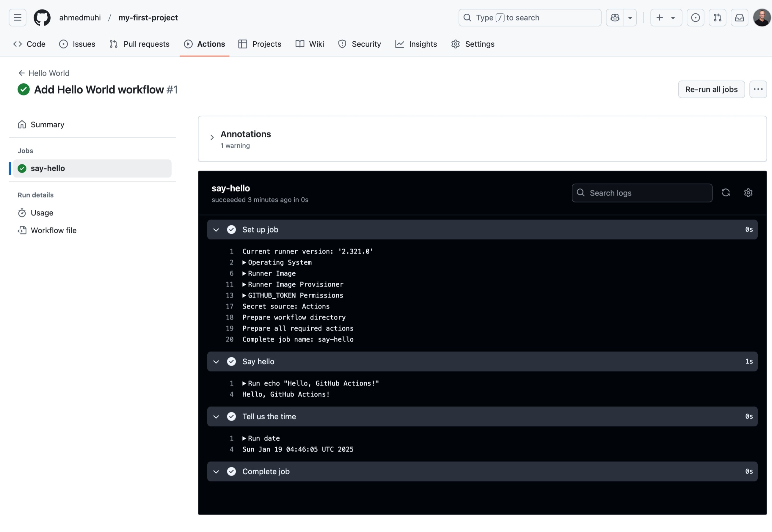
Task: Open Copilot chat icon
Action: coord(615,17)
